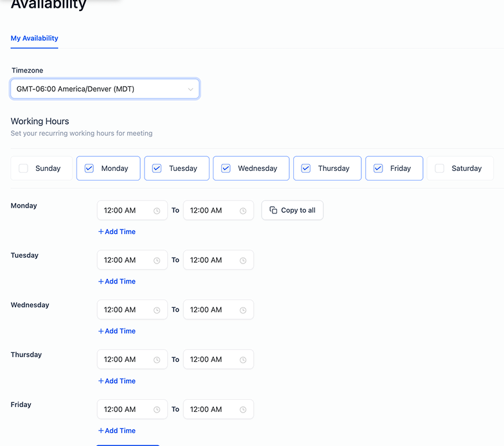Click the clock icon in Wednesday end time
The image size is (504, 446).
(x=243, y=310)
